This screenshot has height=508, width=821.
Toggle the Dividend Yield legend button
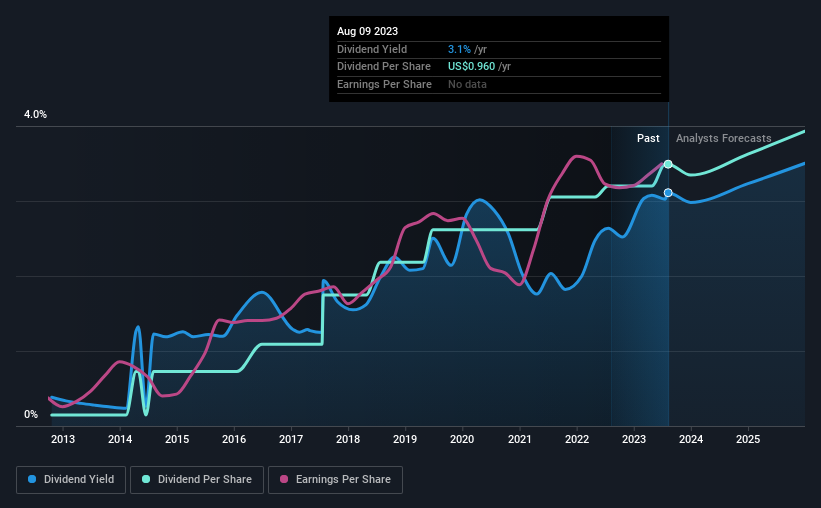(x=71, y=480)
